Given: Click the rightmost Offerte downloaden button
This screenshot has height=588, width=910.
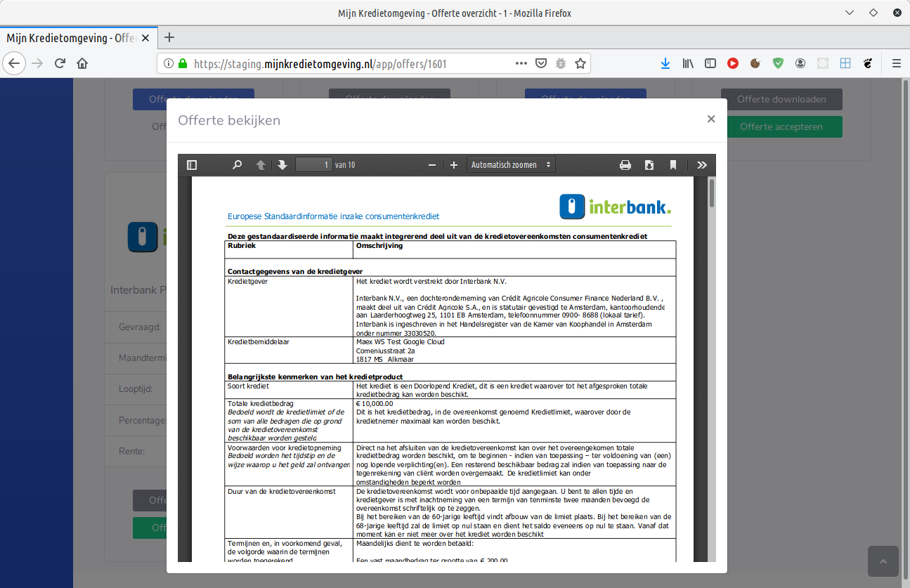Looking at the screenshot, I should click(781, 99).
